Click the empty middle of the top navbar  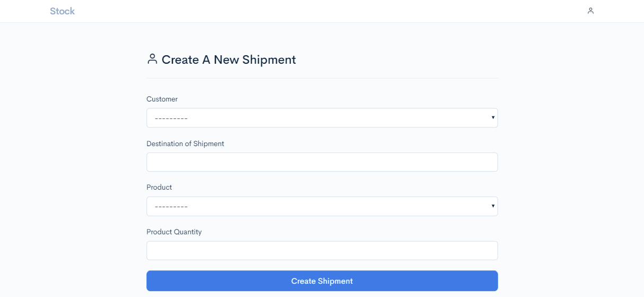(321, 11)
